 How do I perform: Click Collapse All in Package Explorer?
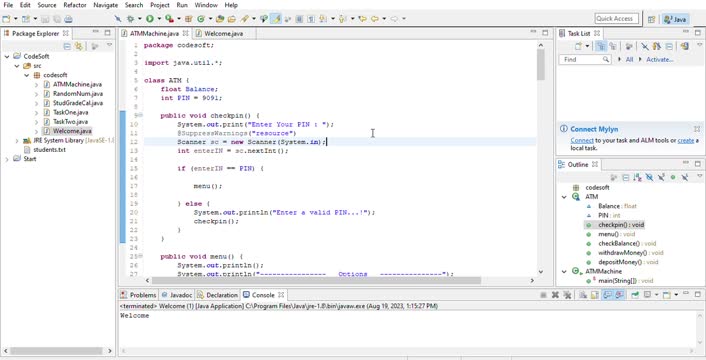tap(67, 46)
